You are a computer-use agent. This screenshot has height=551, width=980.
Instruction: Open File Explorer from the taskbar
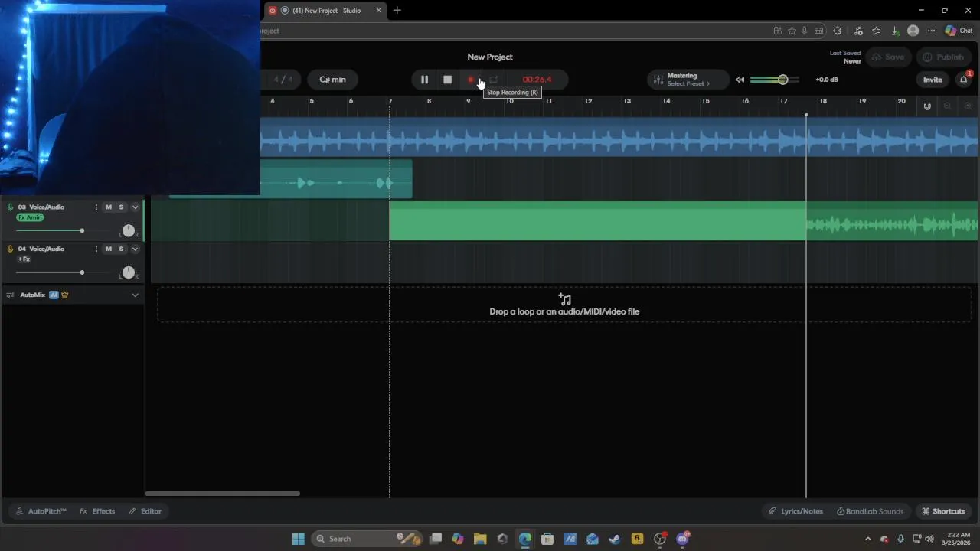[x=480, y=539]
